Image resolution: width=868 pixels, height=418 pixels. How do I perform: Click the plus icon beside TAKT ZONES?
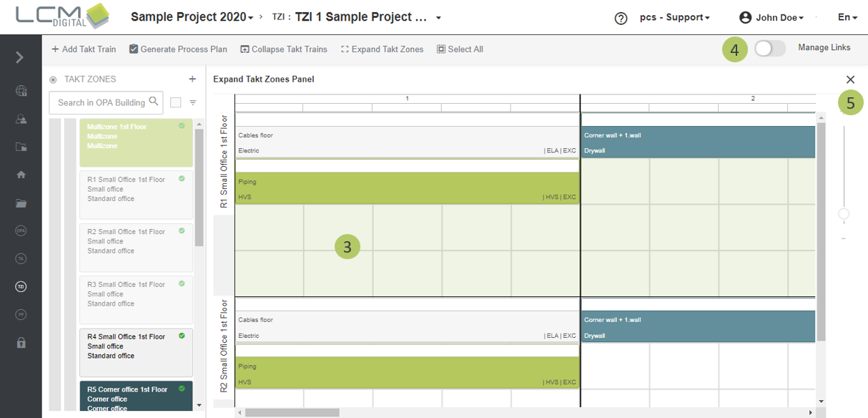click(192, 79)
